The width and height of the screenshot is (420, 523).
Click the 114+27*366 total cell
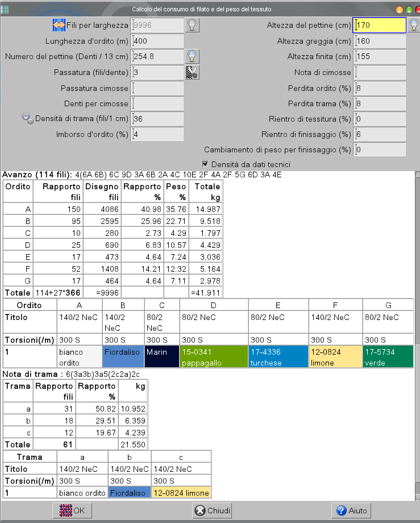pyautogui.click(x=58, y=293)
